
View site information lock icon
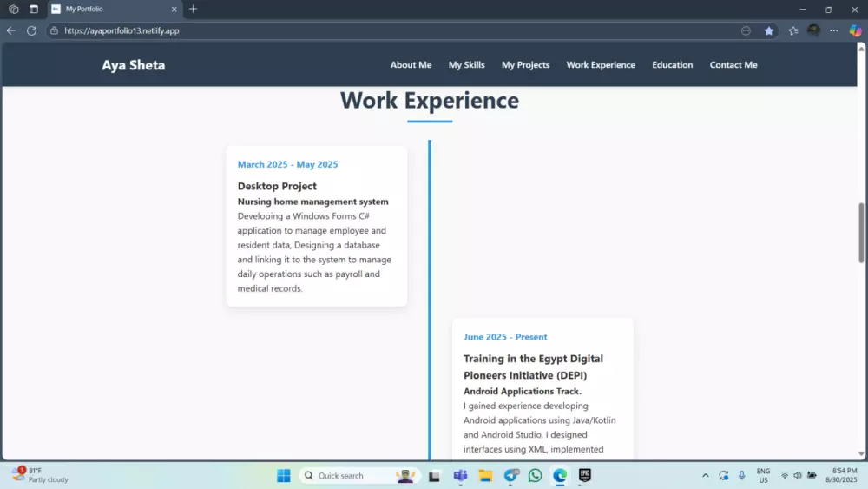coord(54,30)
